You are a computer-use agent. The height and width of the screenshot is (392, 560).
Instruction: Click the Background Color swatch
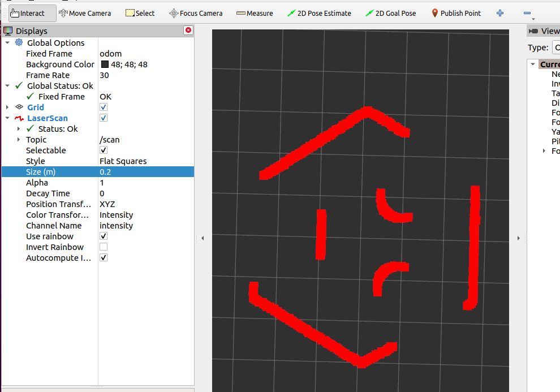point(105,64)
